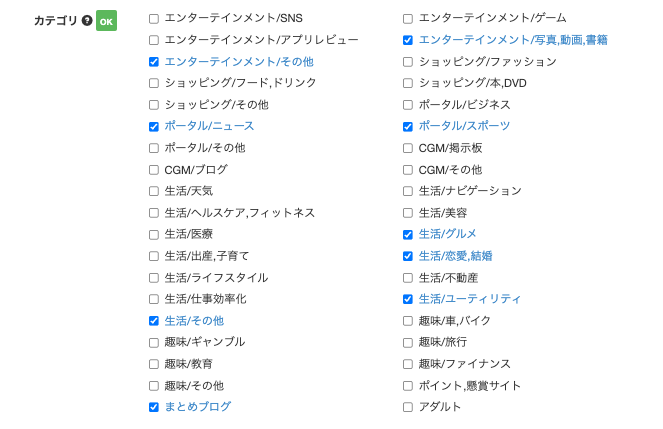Screen dimensions: 663x429
Task: Disable the ポータル/ニュース checkbox
Action: [x=154, y=126]
